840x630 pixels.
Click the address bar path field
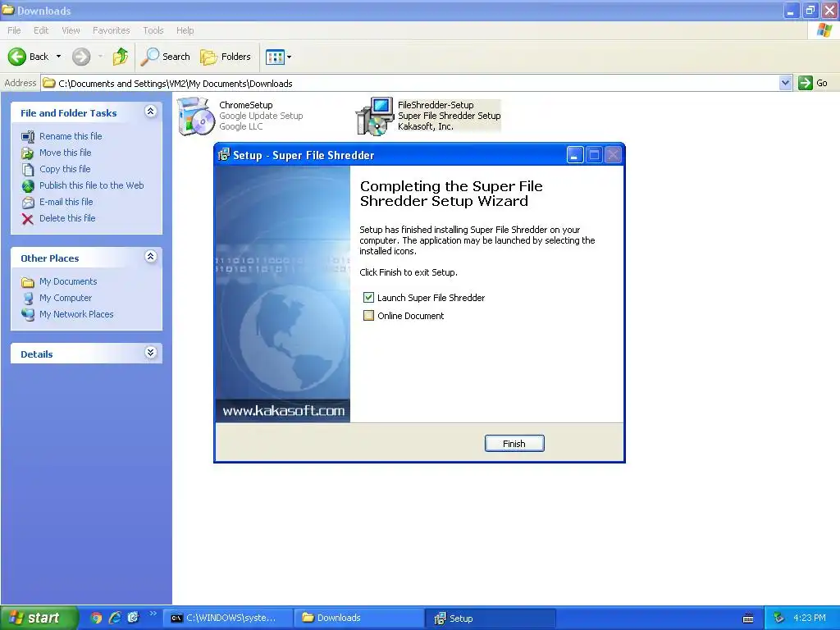[x=410, y=83]
